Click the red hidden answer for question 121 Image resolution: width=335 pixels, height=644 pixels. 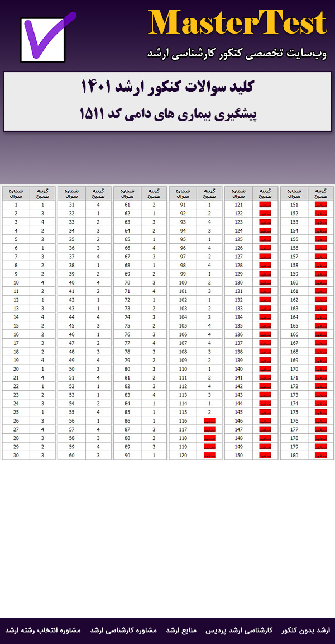pos(265,205)
